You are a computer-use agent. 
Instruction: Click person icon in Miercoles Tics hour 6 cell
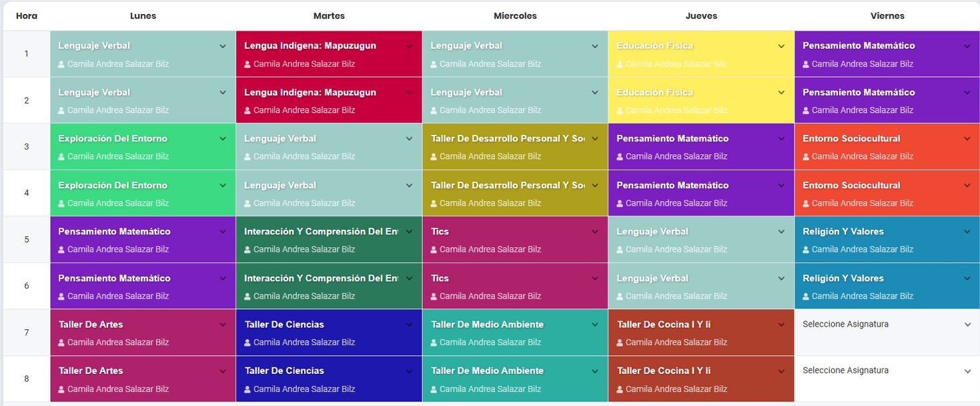(x=434, y=296)
